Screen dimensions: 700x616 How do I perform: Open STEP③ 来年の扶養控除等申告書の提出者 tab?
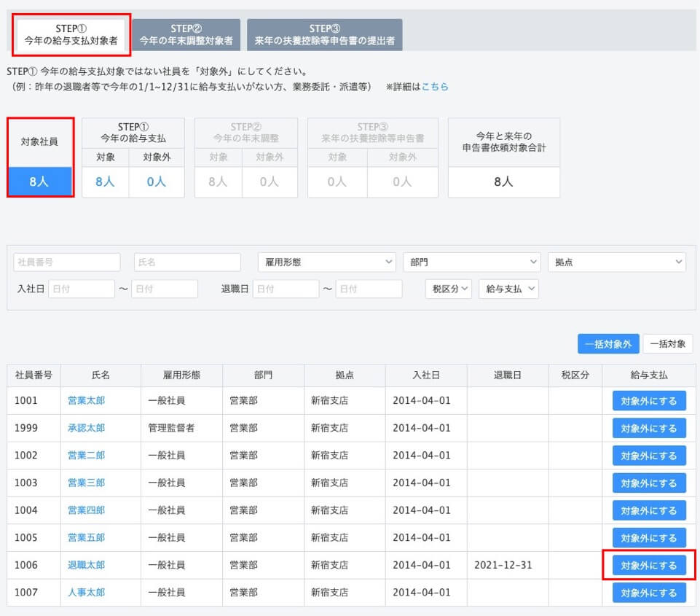coord(324,35)
